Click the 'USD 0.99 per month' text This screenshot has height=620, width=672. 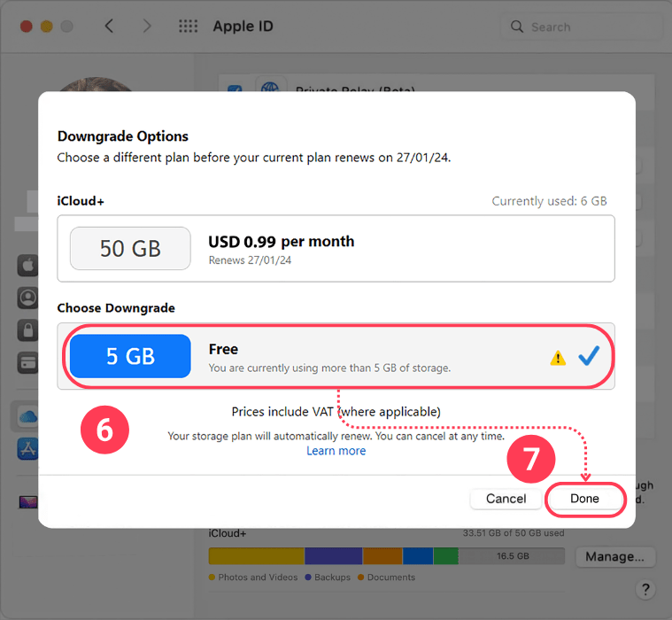[x=282, y=242]
